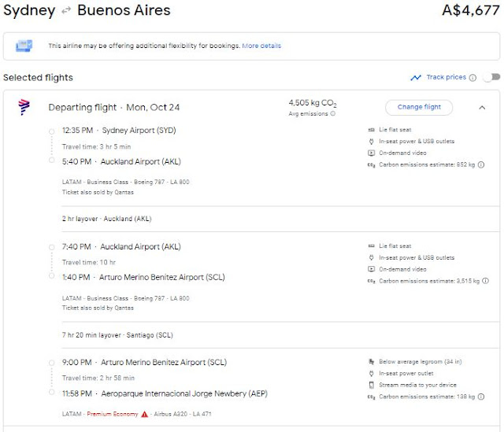Click the Track prices trend line icon
504x432 pixels.
tap(416, 77)
